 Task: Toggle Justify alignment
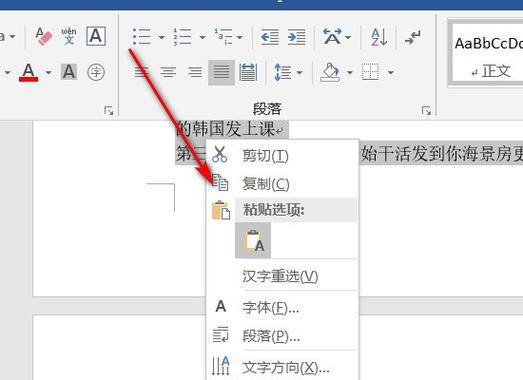pyautogui.click(x=221, y=72)
